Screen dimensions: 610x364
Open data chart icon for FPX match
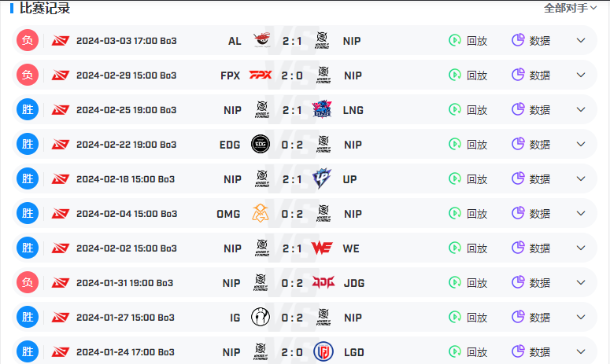(518, 75)
